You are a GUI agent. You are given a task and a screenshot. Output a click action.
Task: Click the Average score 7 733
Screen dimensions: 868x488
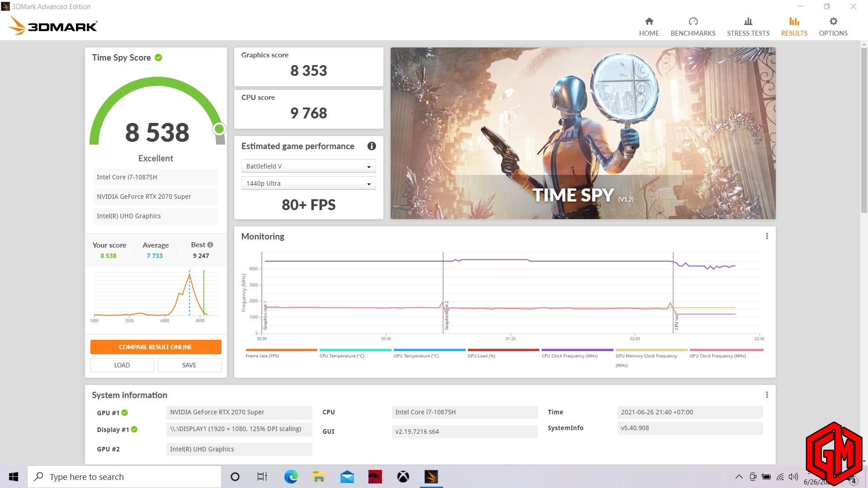(155, 256)
